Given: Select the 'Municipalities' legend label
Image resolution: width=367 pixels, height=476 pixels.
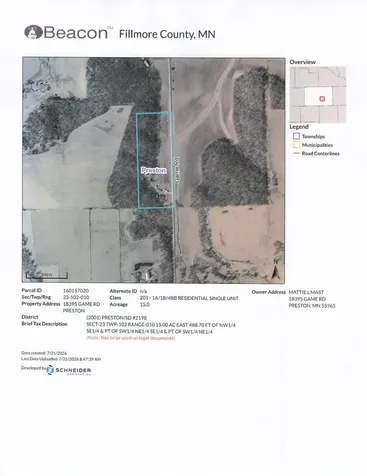Looking at the screenshot, I should 317,145.
